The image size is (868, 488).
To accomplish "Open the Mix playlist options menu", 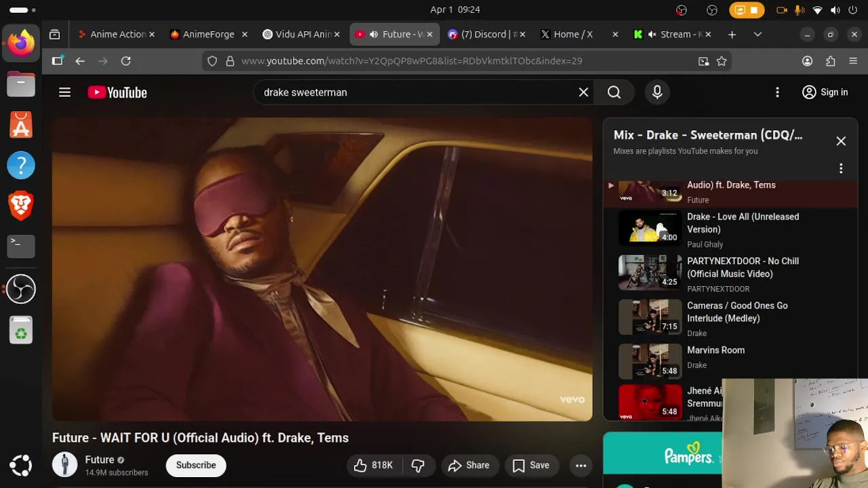I will (x=841, y=168).
